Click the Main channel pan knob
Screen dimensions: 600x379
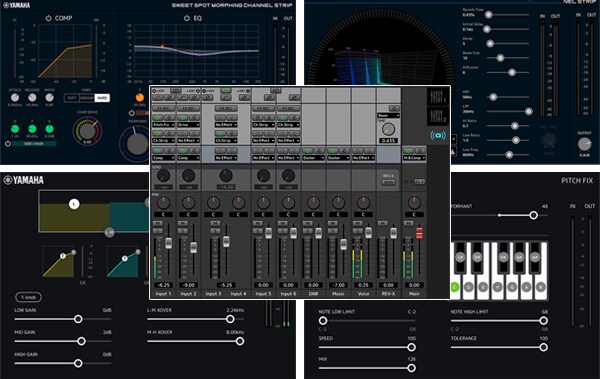[x=414, y=203]
